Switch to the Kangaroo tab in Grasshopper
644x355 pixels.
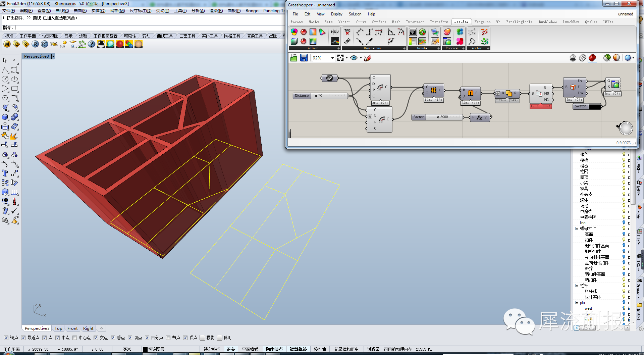[x=482, y=22]
